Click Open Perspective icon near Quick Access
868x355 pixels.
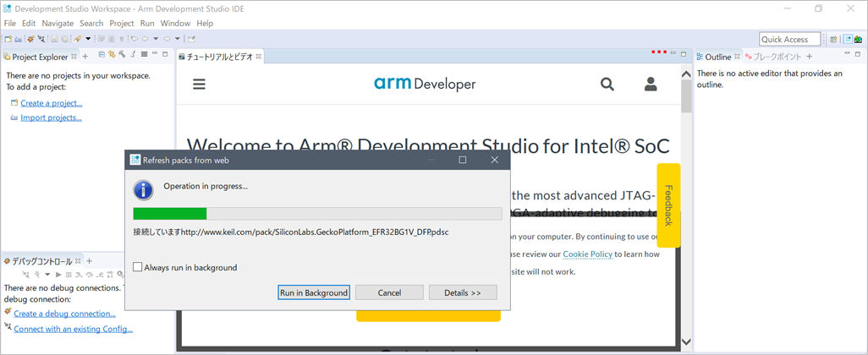(833, 39)
